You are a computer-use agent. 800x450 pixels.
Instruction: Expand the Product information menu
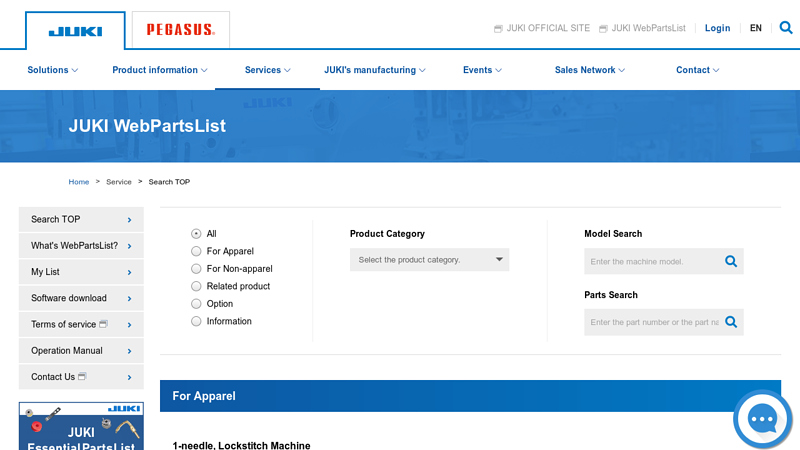click(x=160, y=70)
